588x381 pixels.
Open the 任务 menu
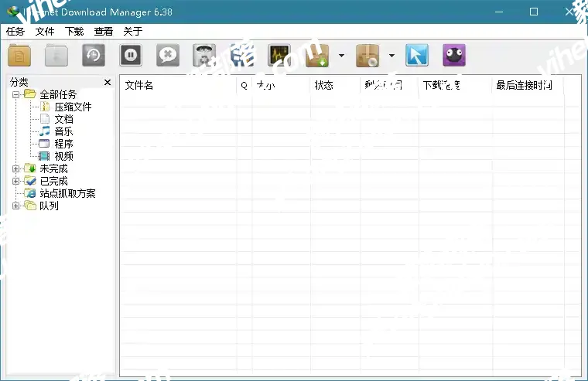[x=15, y=32]
